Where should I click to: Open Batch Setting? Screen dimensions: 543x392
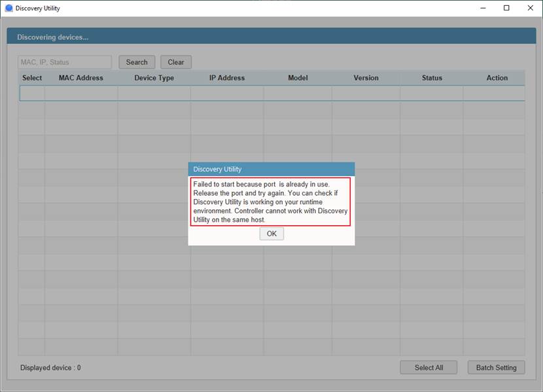coord(496,368)
